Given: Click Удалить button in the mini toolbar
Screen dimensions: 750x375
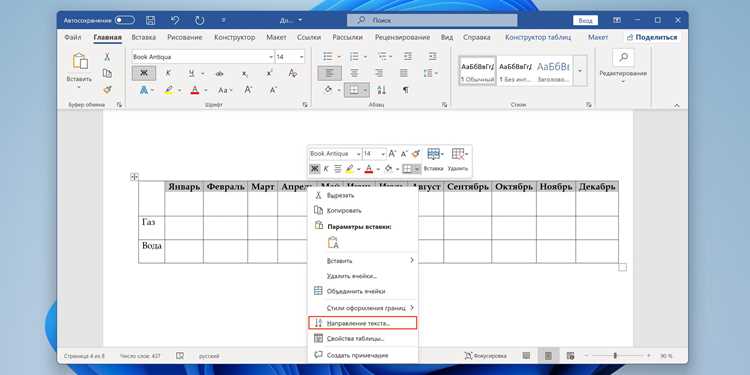Looking at the screenshot, I should [x=458, y=160].
